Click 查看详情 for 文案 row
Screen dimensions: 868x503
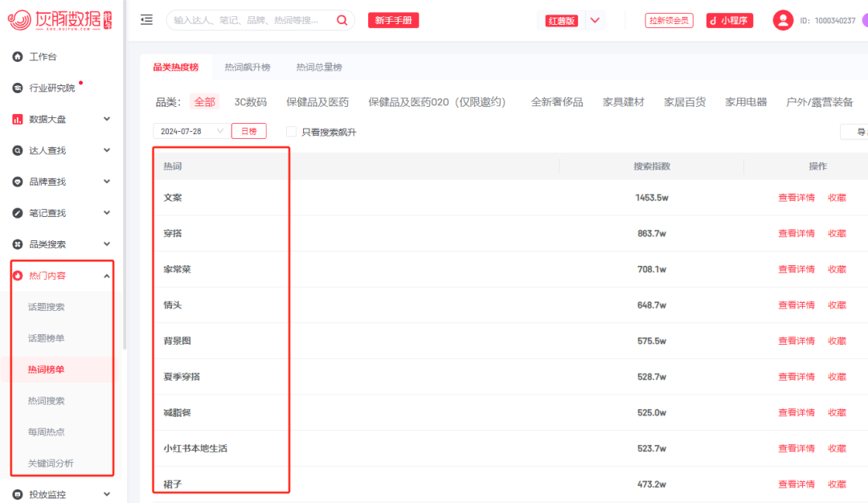click(x=796, y=198)
